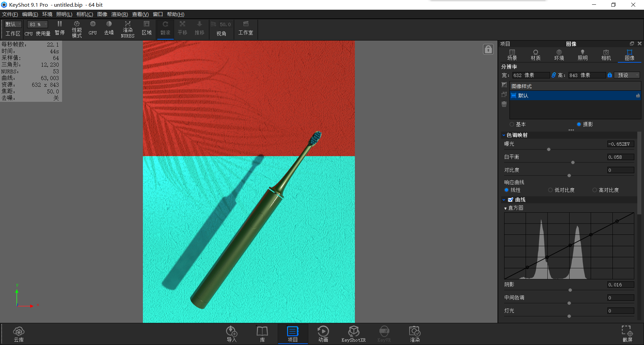The width and height of the screenshot is (644, 345).
Task: Select the 摄影 radio button
Action: tap(579, 124)
